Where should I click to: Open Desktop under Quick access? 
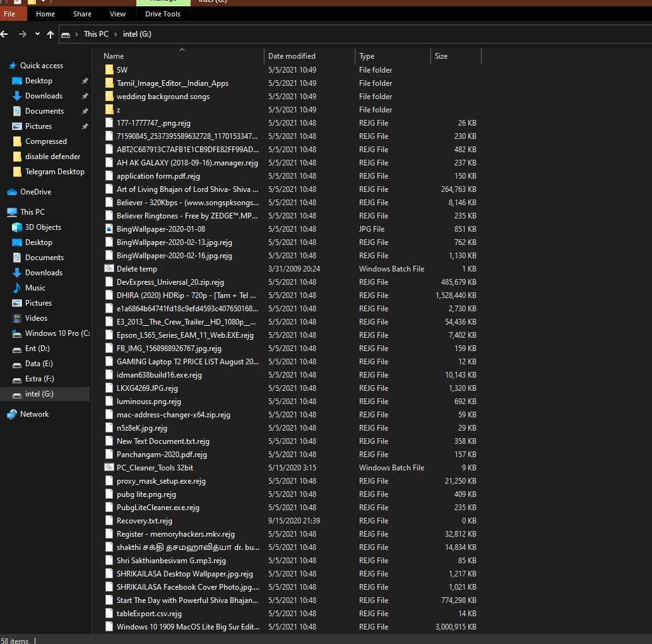point(39,81)
